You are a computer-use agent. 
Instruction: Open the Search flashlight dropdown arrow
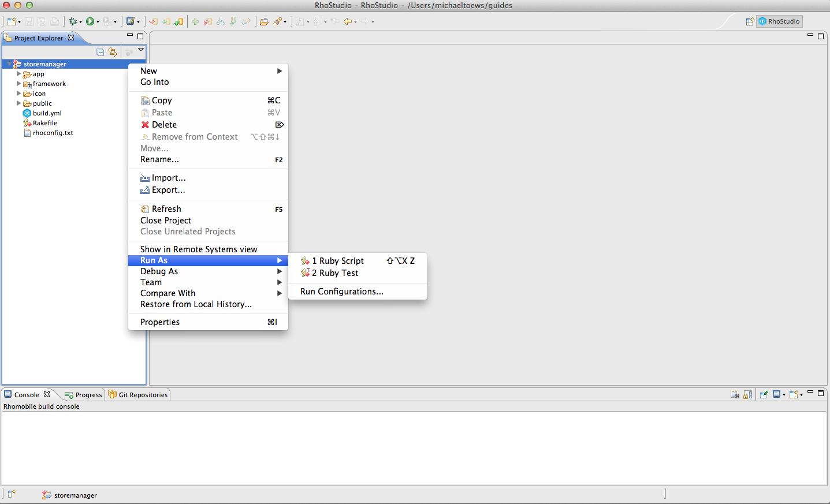(x=285, y=22)
